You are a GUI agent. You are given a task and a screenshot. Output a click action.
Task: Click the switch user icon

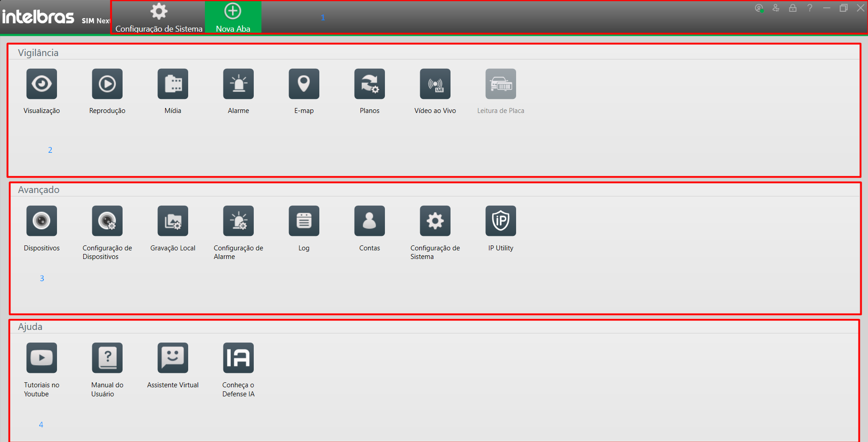point(776,8)
